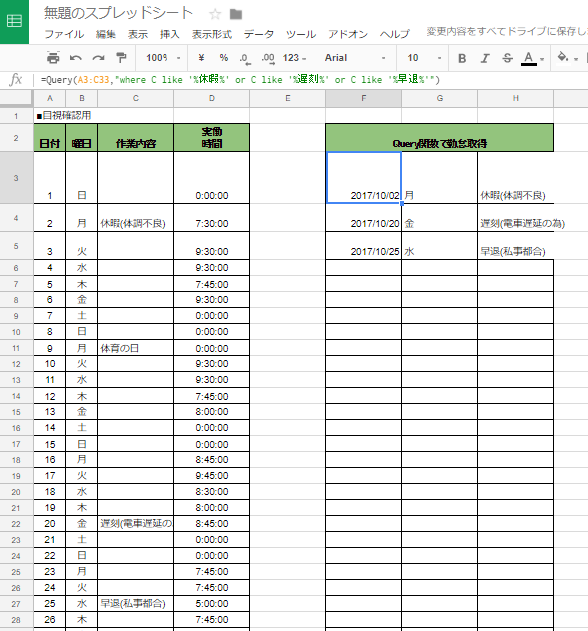Open the fill color dropdown arrow
Image resolution: width=588 pixels, height=631 pixels.
[576, 59]
